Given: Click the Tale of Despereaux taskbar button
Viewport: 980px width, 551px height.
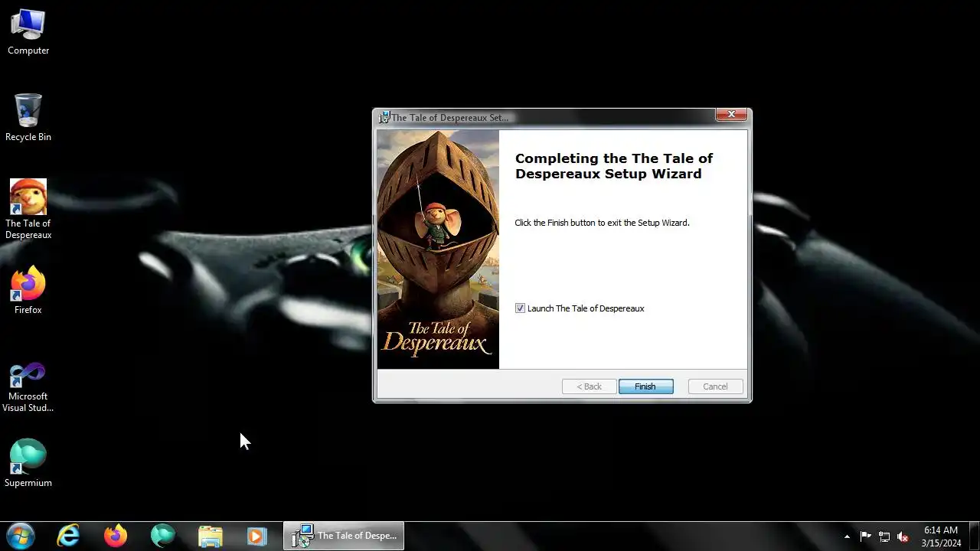Looking at the screenshot, I should [x=344, y=536].
